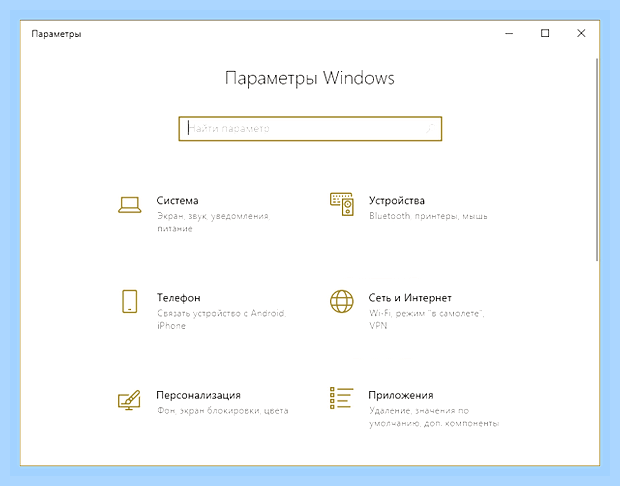Open the Персонализация brush icon

[129, 400]
